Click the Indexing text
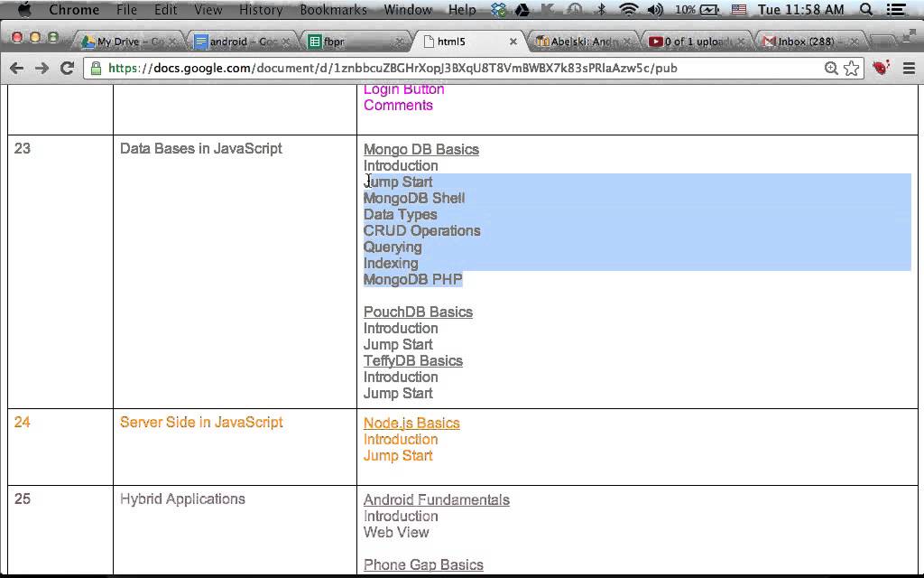The height and width of the screenshot is (578, 924). click(x=391, y=264)
